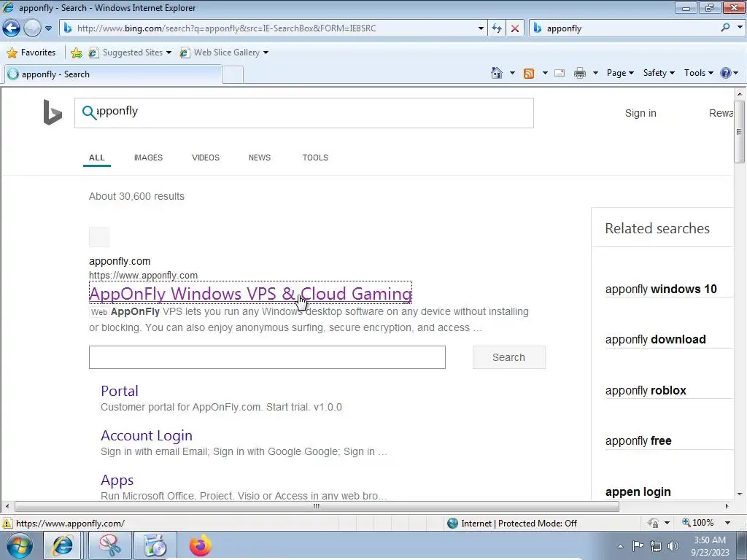This screenshot has height=560, width=747.
Task: Open the Portal sublink
Action: pos(120,391)
